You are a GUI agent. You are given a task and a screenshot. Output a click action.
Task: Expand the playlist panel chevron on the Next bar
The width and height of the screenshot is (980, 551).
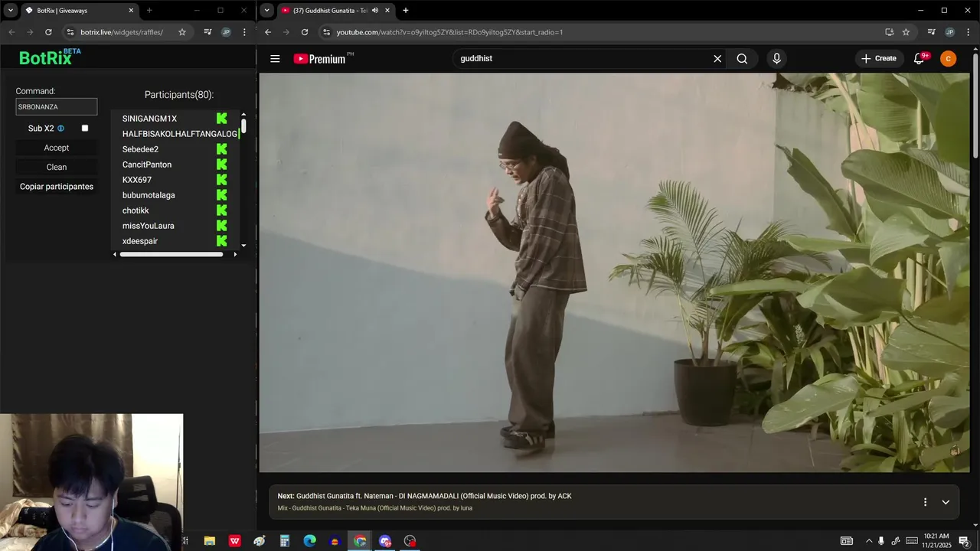tap(946, 502)
